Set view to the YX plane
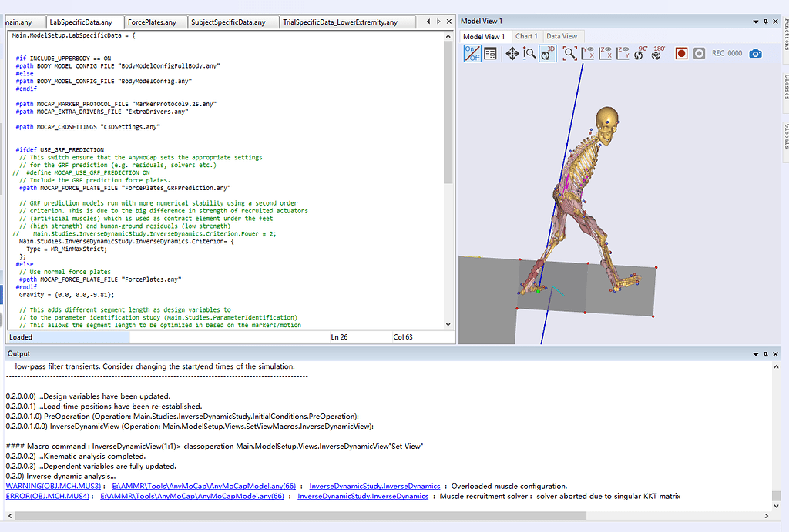 click(588, 53)
